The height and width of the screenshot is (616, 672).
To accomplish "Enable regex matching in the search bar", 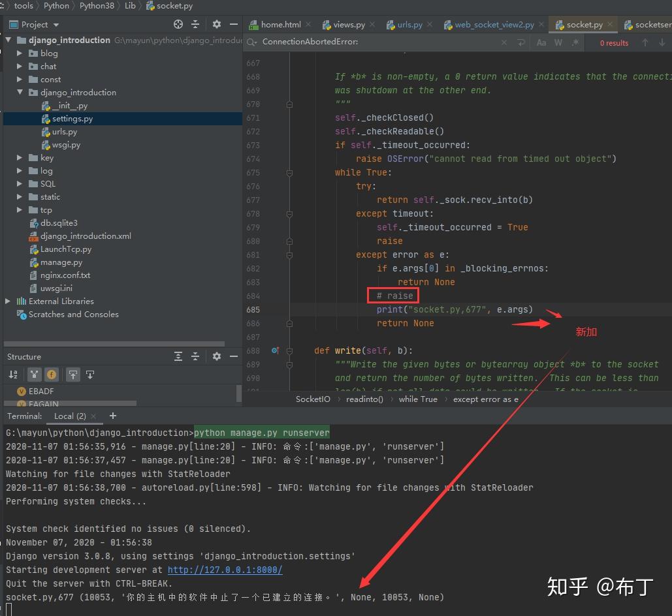I will (574, 42).
